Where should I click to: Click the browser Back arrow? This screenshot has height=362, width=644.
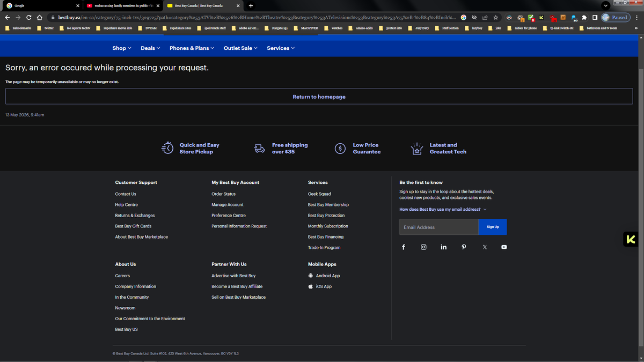pyautogui.click(x=7, y=17)
